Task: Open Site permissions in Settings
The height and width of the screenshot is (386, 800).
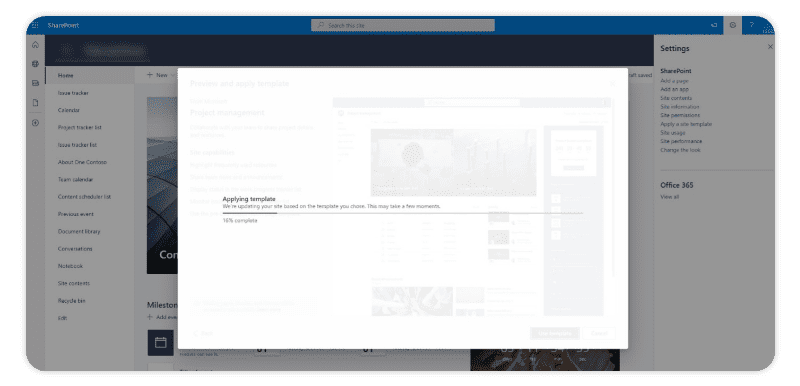Action: click(x=680, y=115)
